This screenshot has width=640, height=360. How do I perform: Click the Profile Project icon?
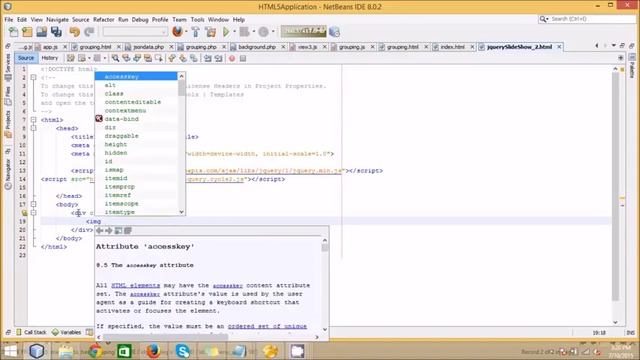[x=263, y=32]
